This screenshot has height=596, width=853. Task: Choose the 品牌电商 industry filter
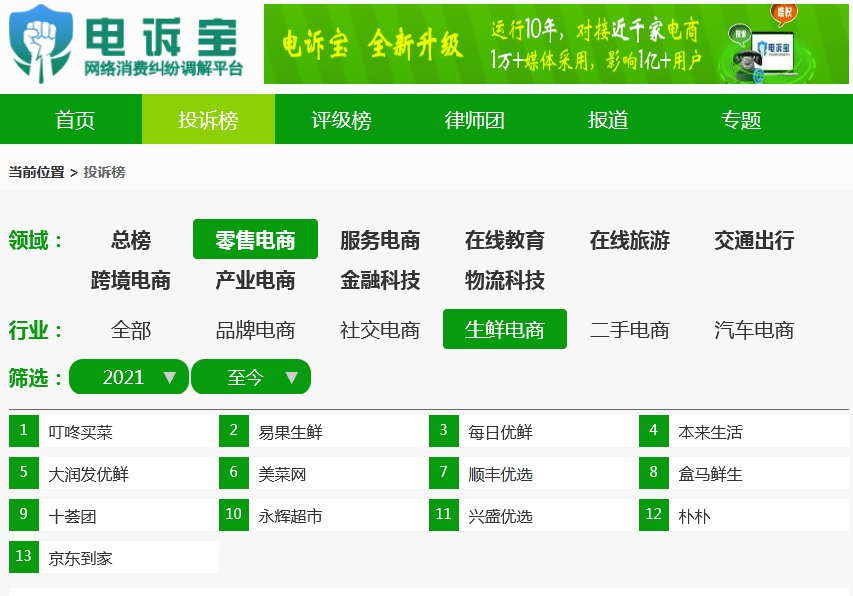(x=255, y=330)
